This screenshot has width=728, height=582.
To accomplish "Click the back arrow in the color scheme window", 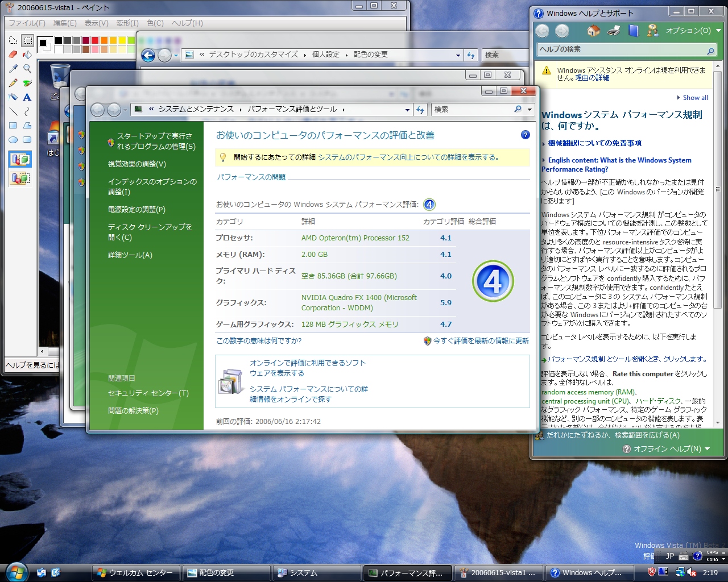I will point(148,55).
